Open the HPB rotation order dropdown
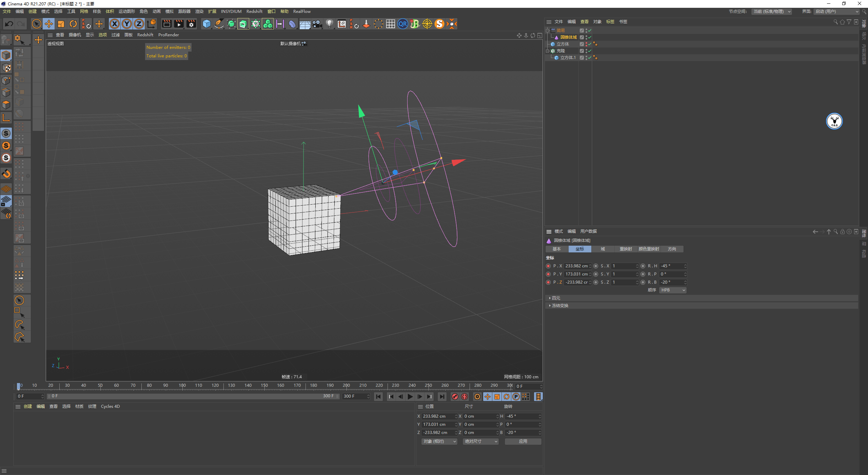The width and height of the screenshot is (868, 475). (x=673, y=290)
